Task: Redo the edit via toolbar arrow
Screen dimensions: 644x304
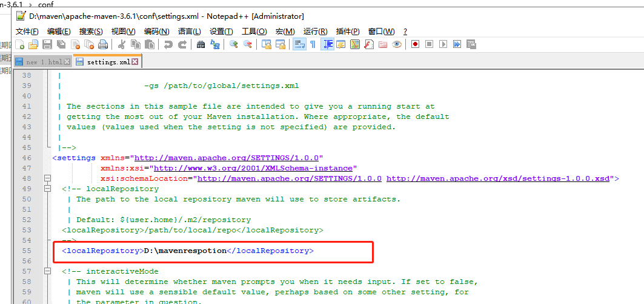Action: pos(182,44)
